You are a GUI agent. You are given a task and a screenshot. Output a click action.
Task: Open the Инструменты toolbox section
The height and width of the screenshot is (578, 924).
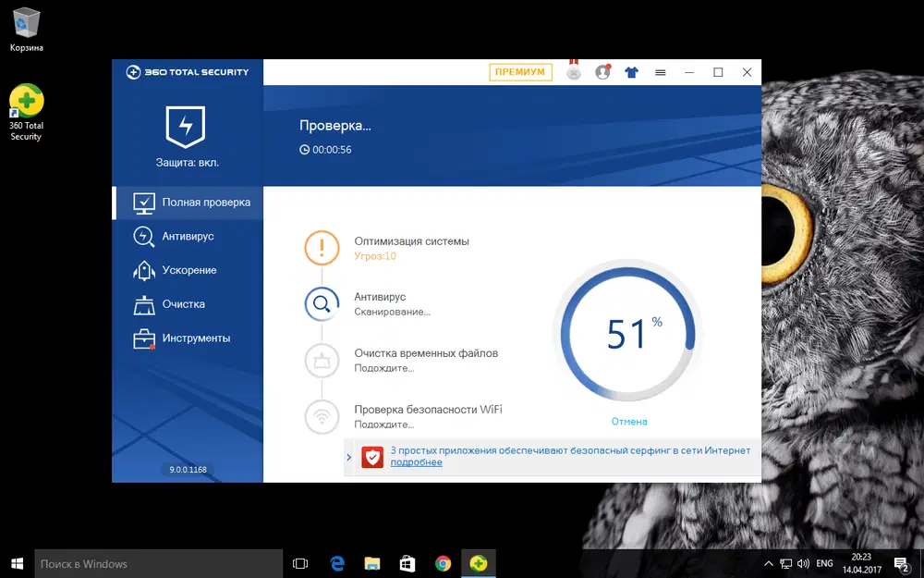pos(195,338)
